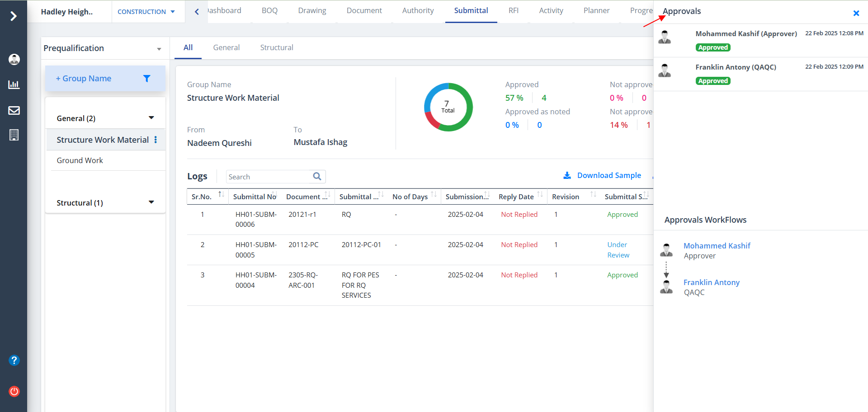
Task: Click the filter funnel icon beside Group Name
Action: pos(146,79)
